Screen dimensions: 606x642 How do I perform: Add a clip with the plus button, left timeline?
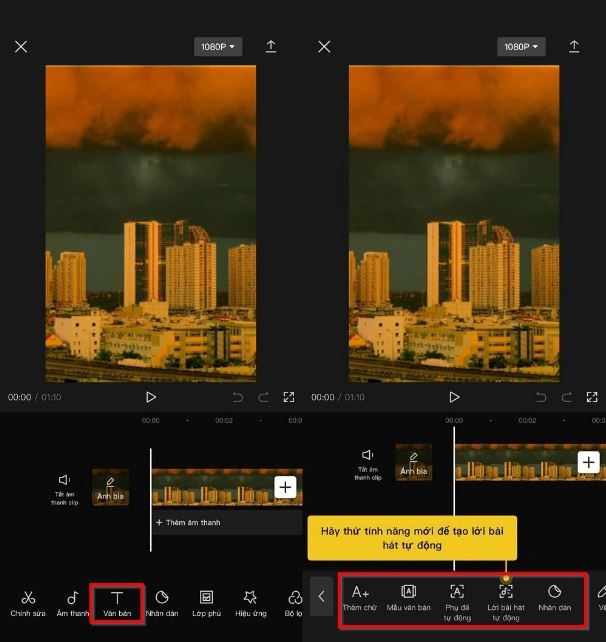(285, 487)
